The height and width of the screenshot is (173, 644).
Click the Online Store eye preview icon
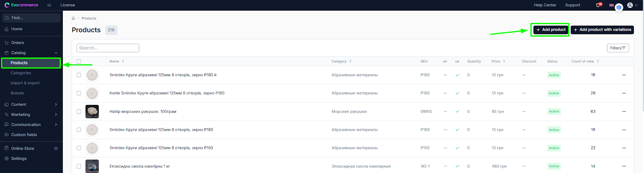pyautogui.click(x=56, y=148)
